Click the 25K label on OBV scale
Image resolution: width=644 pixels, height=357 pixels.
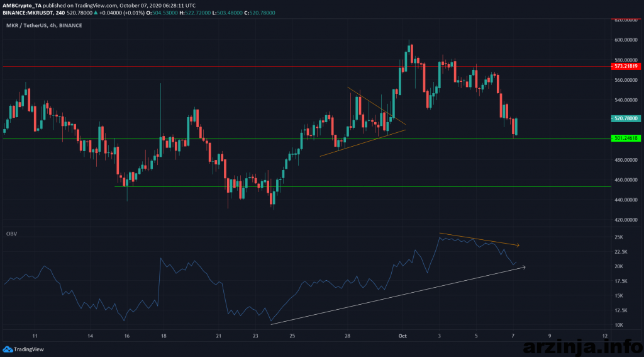(618, 237)
